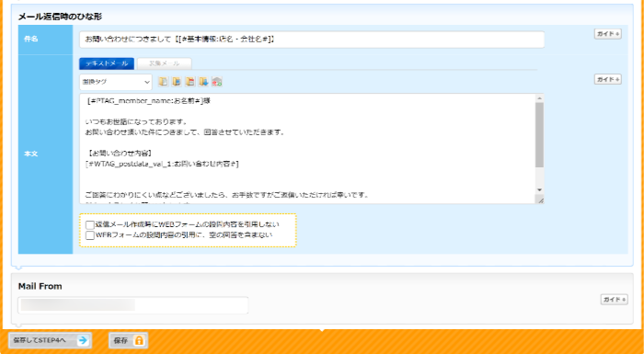
Task: Click the gray house icon in the toolbar
Action: click(x=217, y=82)
